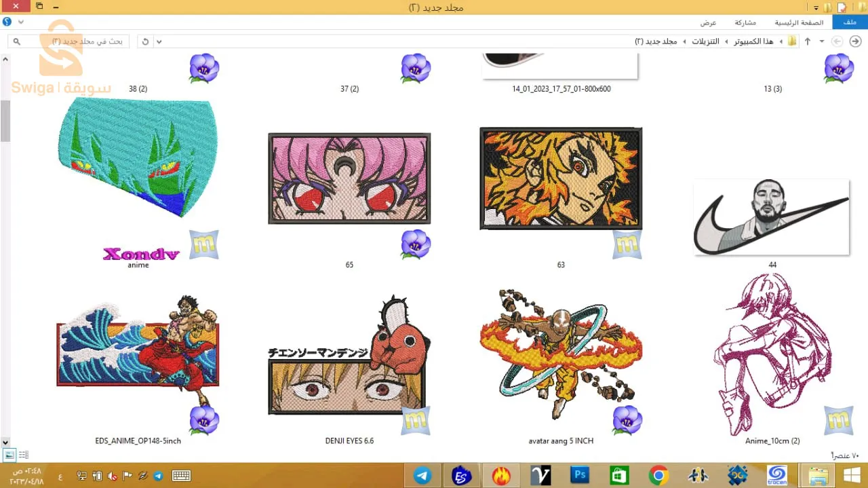Open Google Chrome on the taskbar

click(658, 476)
